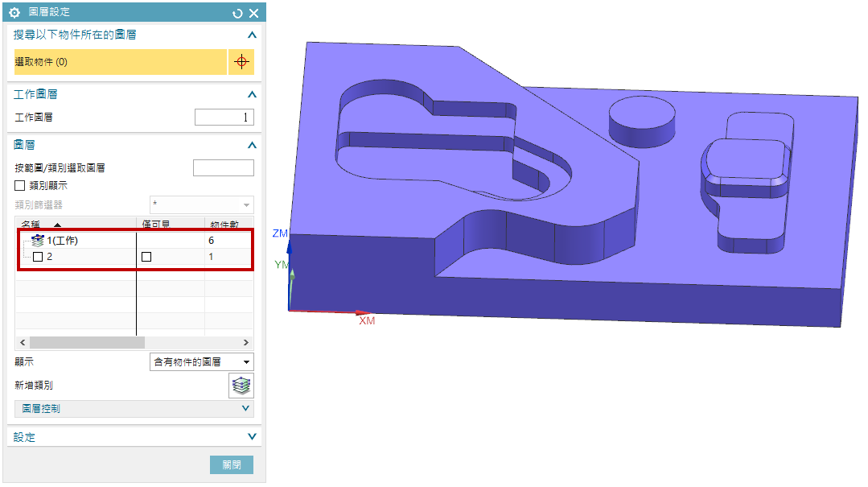Enable the 類別顯示 checkbox
This screenshot has height=487, width=868.
click(x=20, y=186)
